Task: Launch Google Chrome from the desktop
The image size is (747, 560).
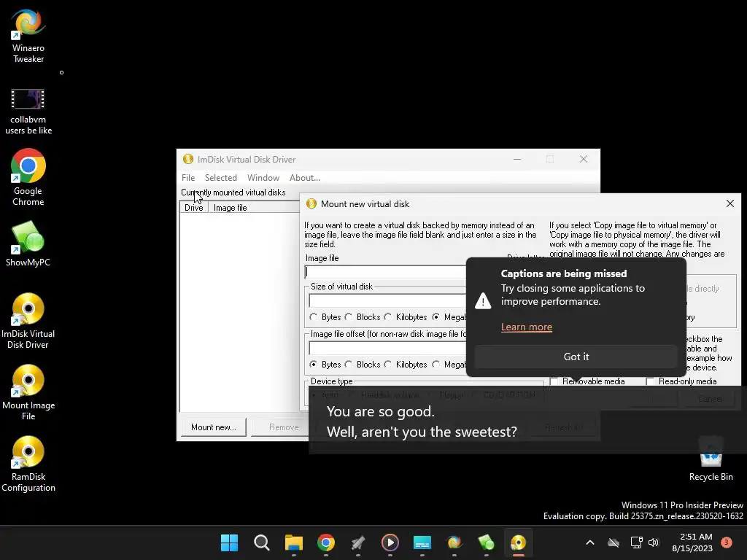Action: click(28, 177)
